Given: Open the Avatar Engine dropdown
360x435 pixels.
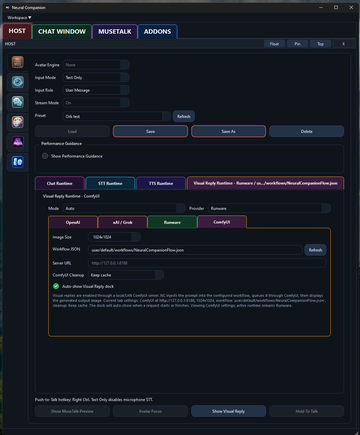Looking at the screenshot, I should click(x=96, y=65).
